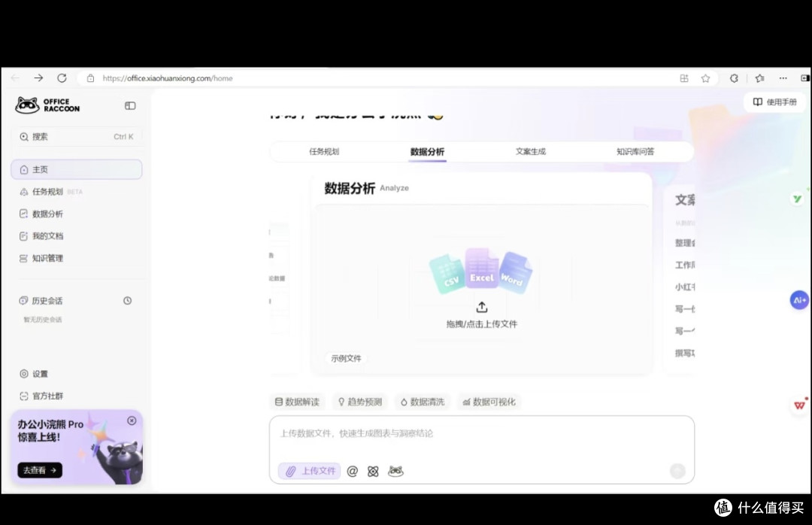Open 设置 settings

point(34,374)
